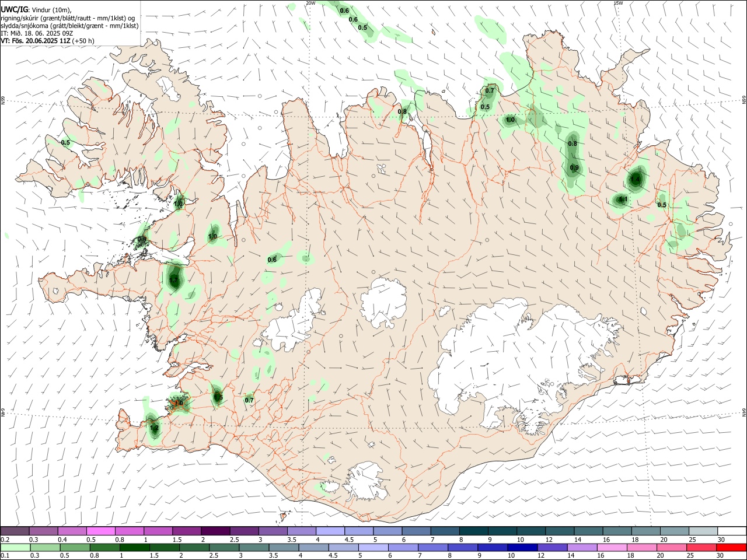The image size is (747, 560).
Task: Click the '15W' longitude label
Action: (618, 3)
